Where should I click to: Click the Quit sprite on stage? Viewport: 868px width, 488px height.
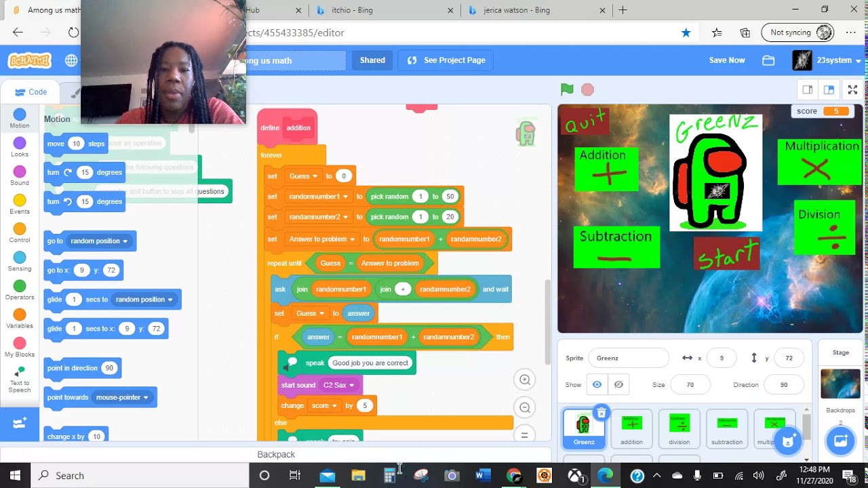coord(584,123)
